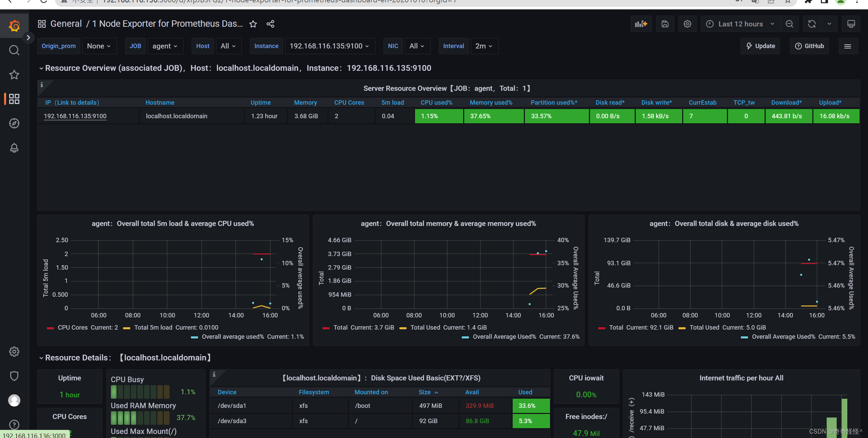This screenshot has width=868, height=438.
Task: Refresh the dashboard now
Action: click(812, 24)
